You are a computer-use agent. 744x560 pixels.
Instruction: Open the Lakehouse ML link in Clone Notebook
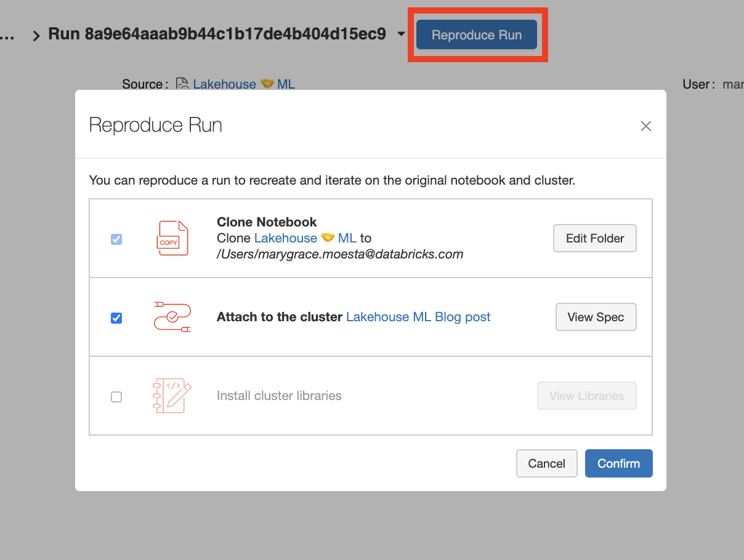305,238
